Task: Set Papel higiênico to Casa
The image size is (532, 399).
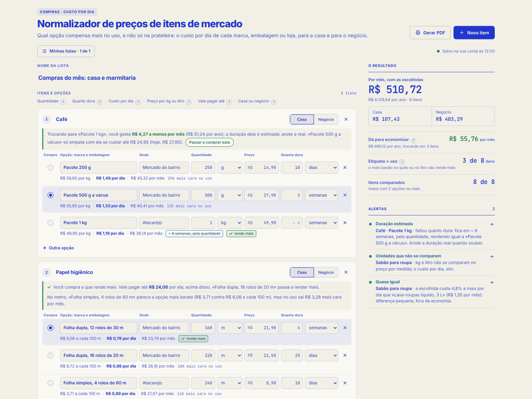Action: 302,272
